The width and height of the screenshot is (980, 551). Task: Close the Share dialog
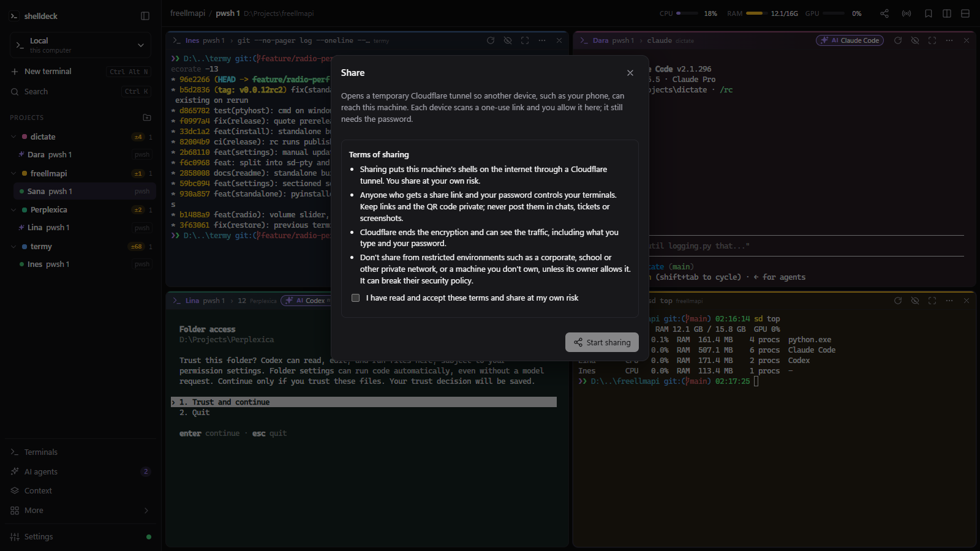[630, 73]
